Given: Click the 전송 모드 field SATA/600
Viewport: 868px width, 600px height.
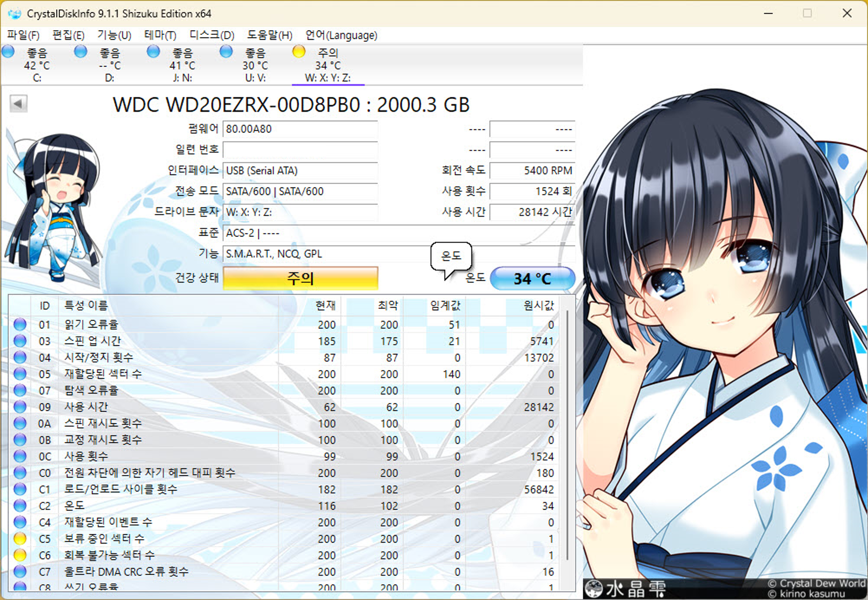Looking at the screenshot, I should (x=300, y=191).
